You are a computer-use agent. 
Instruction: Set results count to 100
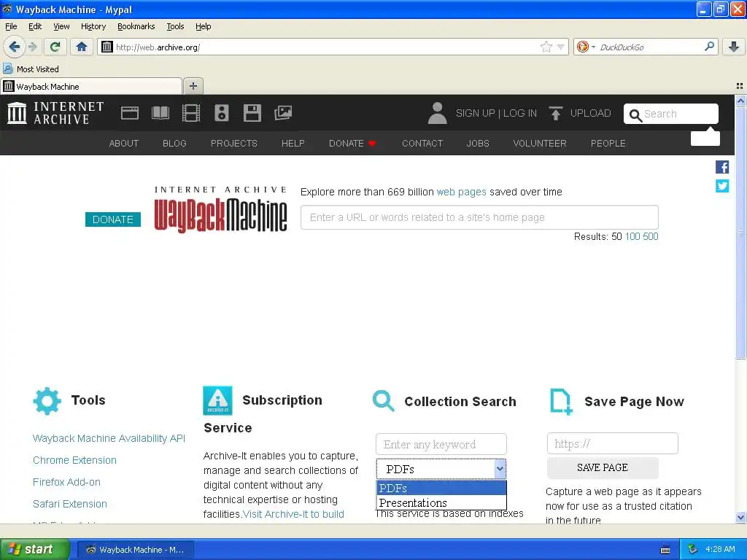632,236
